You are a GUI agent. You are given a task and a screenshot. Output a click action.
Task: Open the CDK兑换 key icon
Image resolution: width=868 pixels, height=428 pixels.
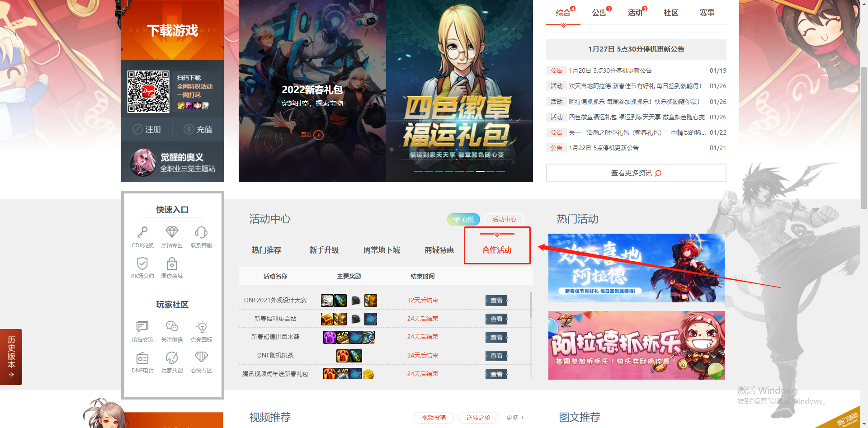pos(142,232)
